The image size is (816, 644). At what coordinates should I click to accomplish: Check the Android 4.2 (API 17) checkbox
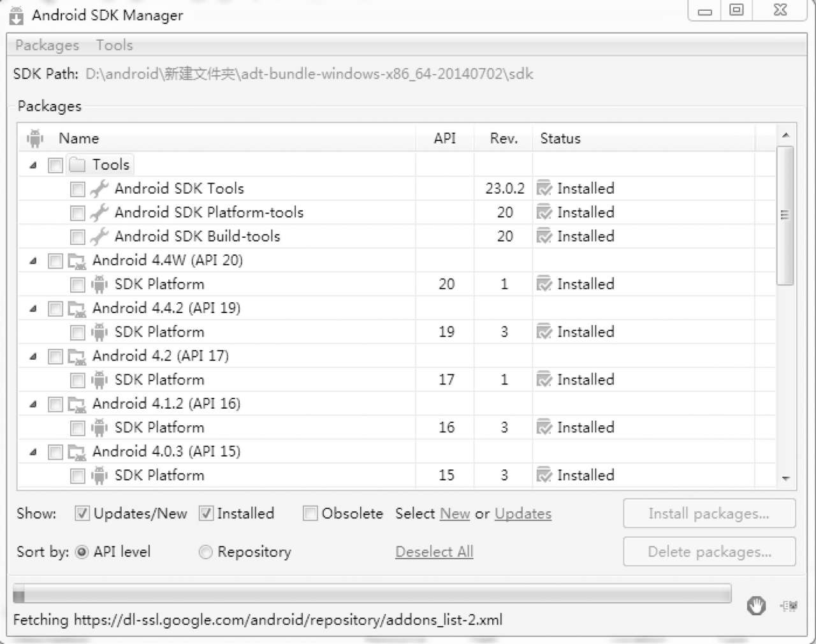55,357
